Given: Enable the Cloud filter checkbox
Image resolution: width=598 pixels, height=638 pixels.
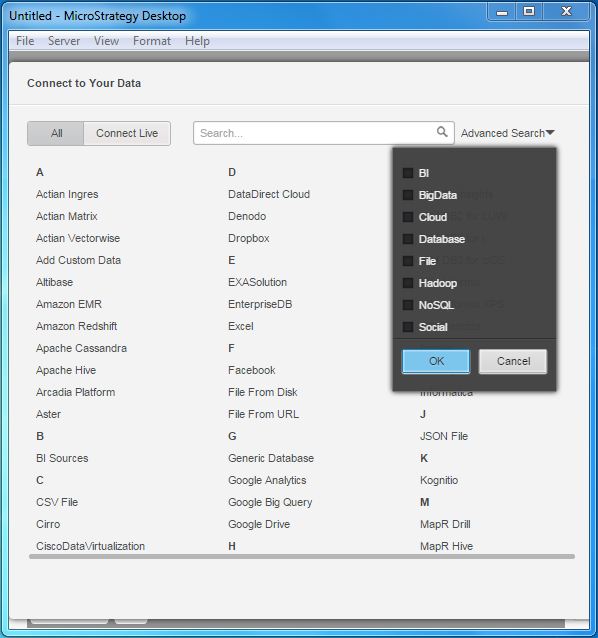Looking at the screenshot, I should pos(408,217).
